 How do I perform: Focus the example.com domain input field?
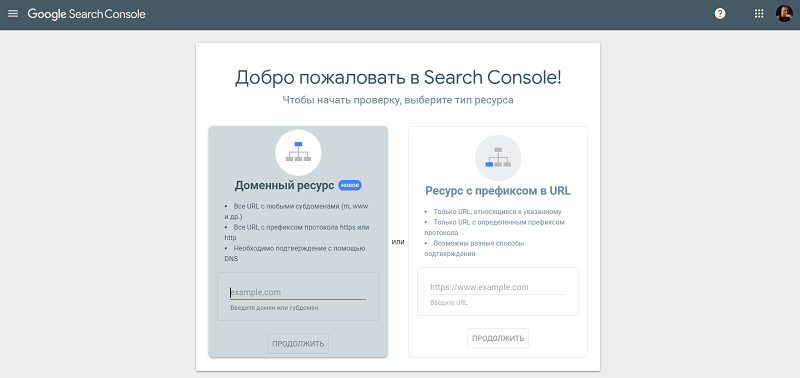point(298,292)
